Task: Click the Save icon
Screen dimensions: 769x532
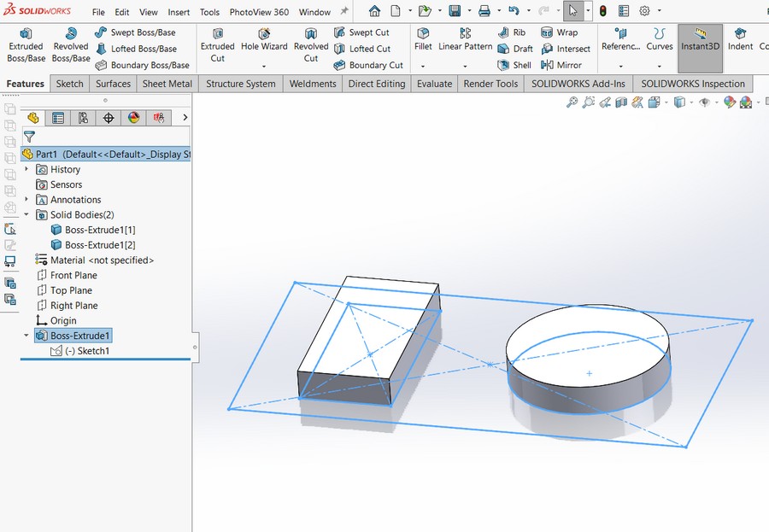Action: pos(455,11)
